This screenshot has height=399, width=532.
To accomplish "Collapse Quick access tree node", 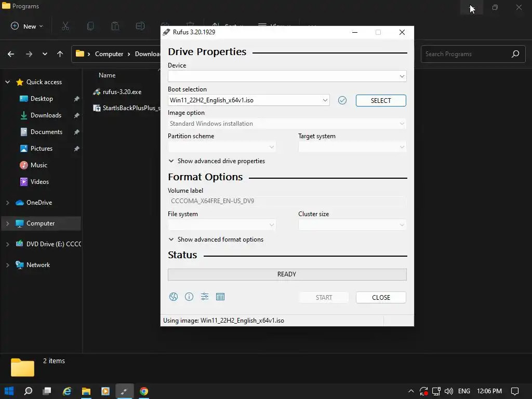I will pos(7,82).
